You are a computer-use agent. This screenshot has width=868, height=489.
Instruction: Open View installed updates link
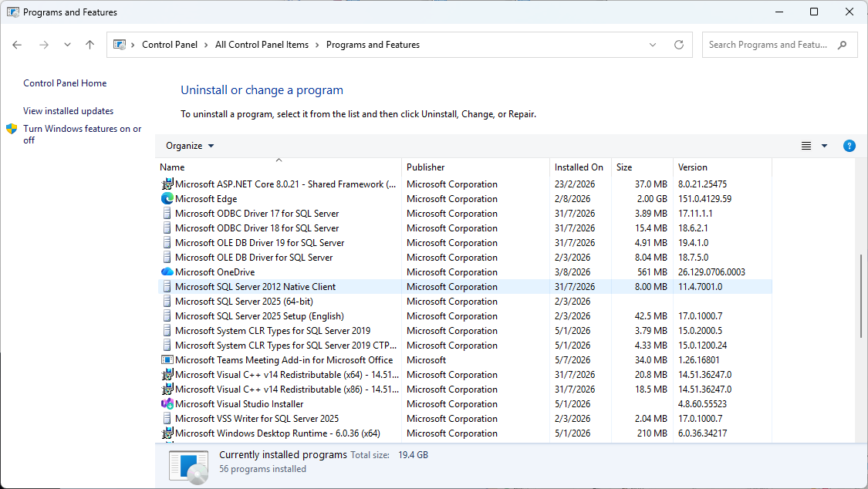(68, 110)
